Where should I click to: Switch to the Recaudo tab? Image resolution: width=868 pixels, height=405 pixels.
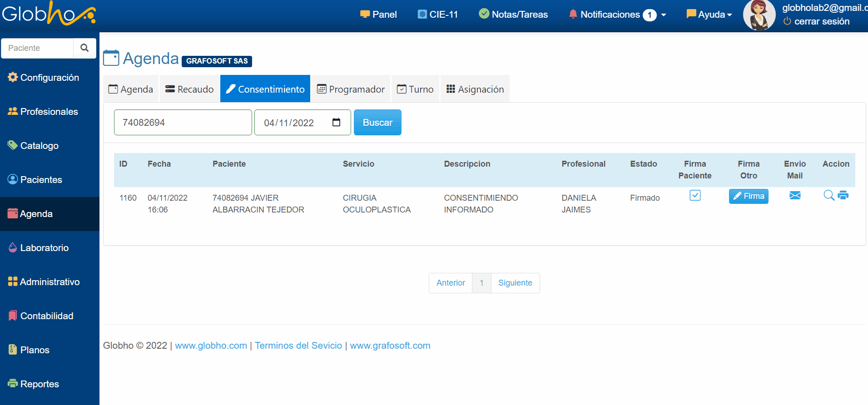(x=189, y=89)
